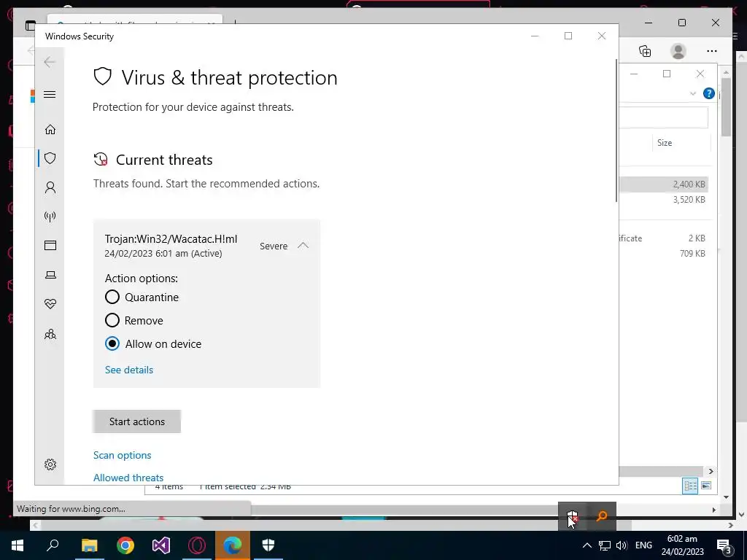Show hidden system tray icons chevron

click(587, 545)
